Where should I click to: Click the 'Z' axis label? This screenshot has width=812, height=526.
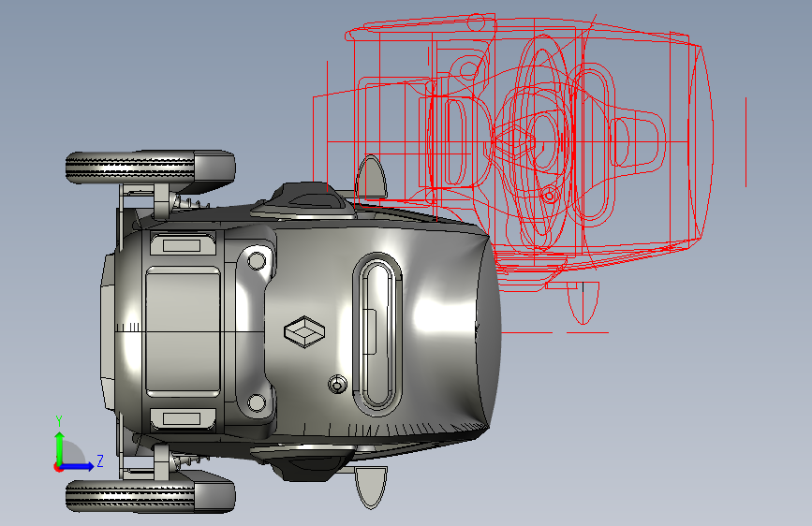pyautogui.click(x=100, y=460)
